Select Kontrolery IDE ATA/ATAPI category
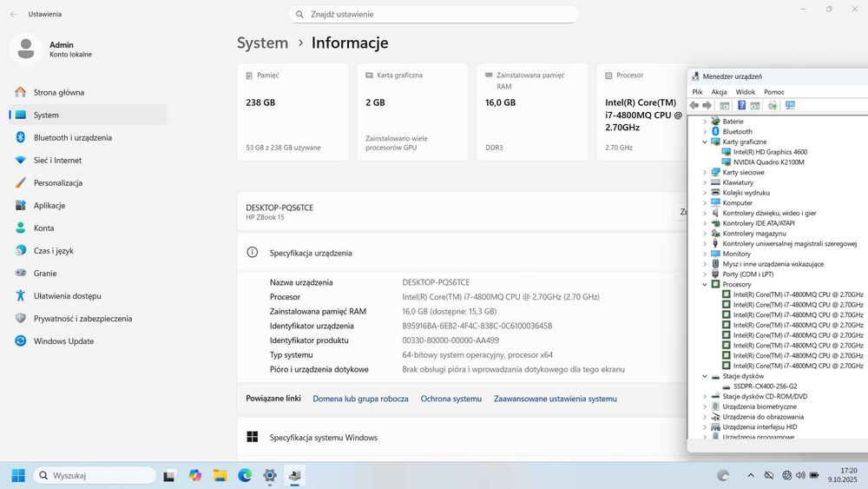This screenshot has height=489, width=868. pyautogui.click(x=759, y=223)
